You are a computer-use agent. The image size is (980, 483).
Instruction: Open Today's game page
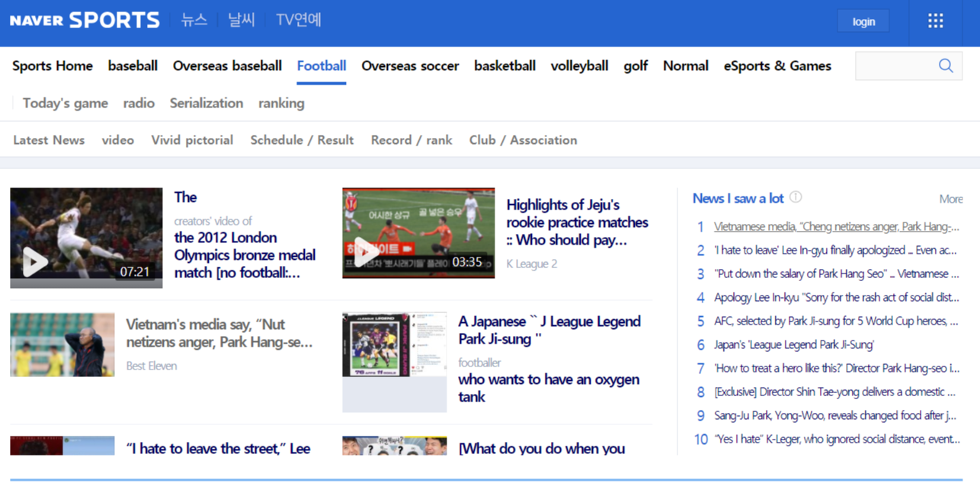(x=66, y=104)
